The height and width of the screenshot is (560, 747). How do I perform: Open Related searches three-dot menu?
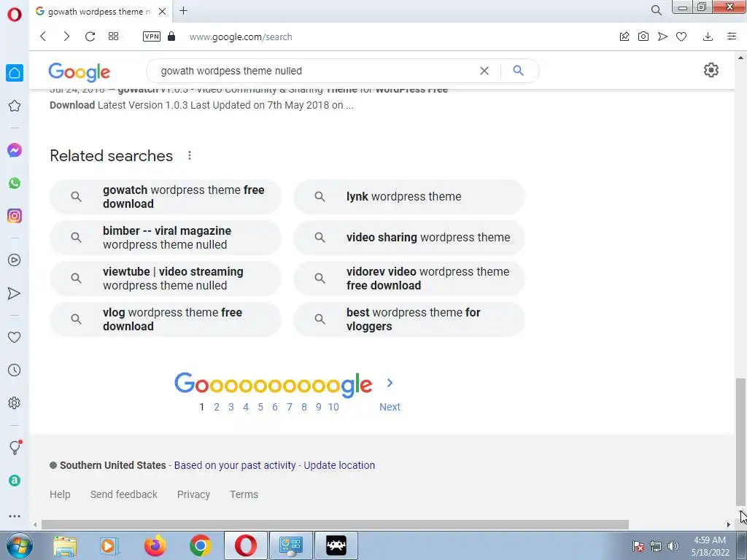pyautogui.click(x=190, y=156)
